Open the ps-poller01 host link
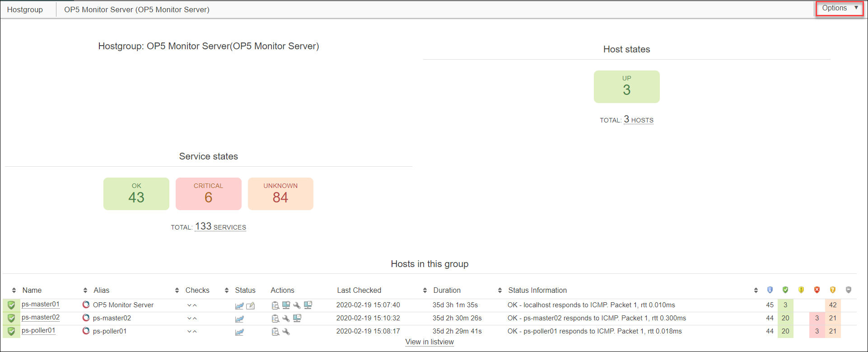Screen dimensions: 868x352 coord(38,331)
